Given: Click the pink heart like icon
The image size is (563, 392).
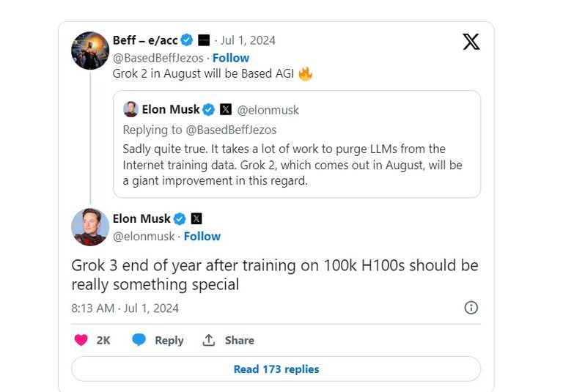Looking at the screenshot, I should (x=81, y=340).
